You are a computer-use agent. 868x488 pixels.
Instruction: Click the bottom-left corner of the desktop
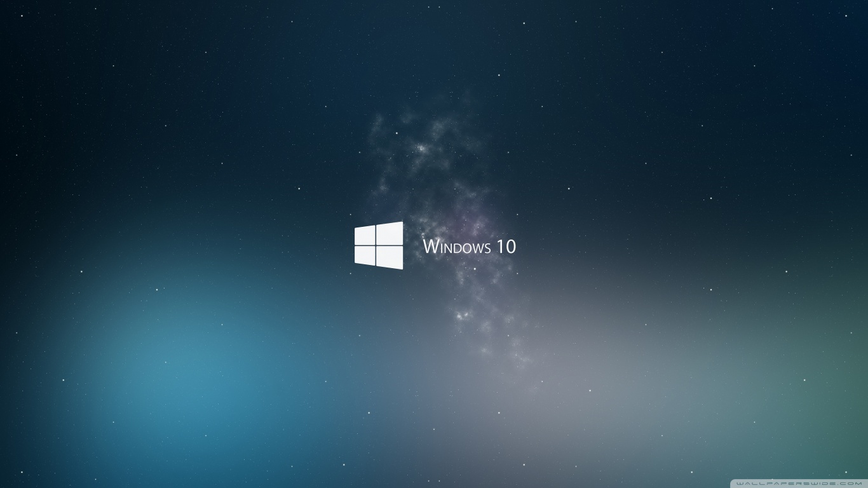[5, 482]
